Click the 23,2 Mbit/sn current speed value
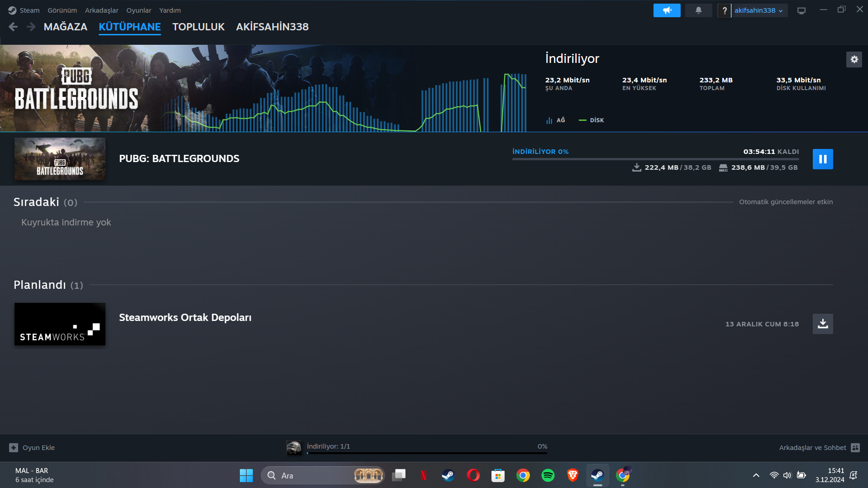This screenshot has height=488, width=868. coord(568,80)
